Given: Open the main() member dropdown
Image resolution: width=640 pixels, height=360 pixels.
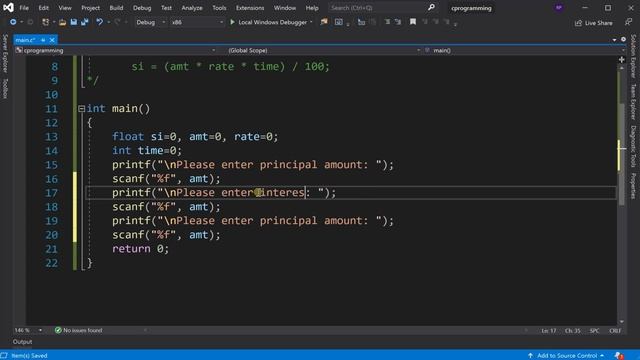Looking at the screenshot, I should coord(524,50).
